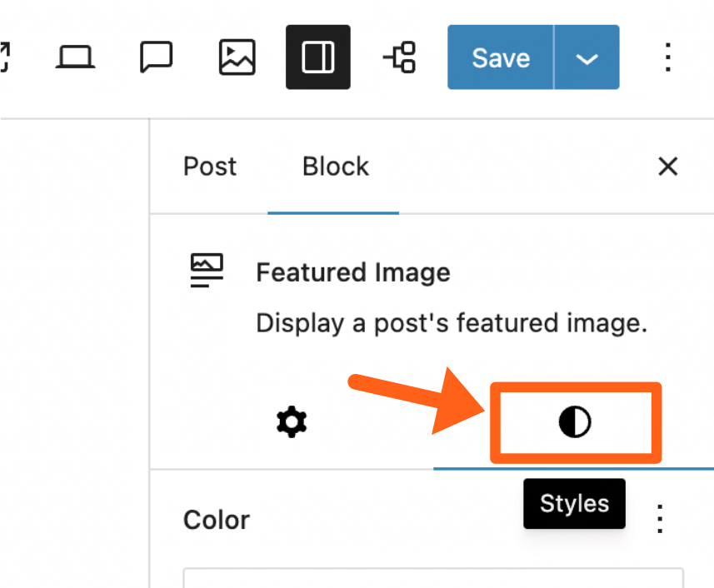The height and width of the screenshot is (588, 714).
Task: Select the Block tab
Action: [335, 167]
